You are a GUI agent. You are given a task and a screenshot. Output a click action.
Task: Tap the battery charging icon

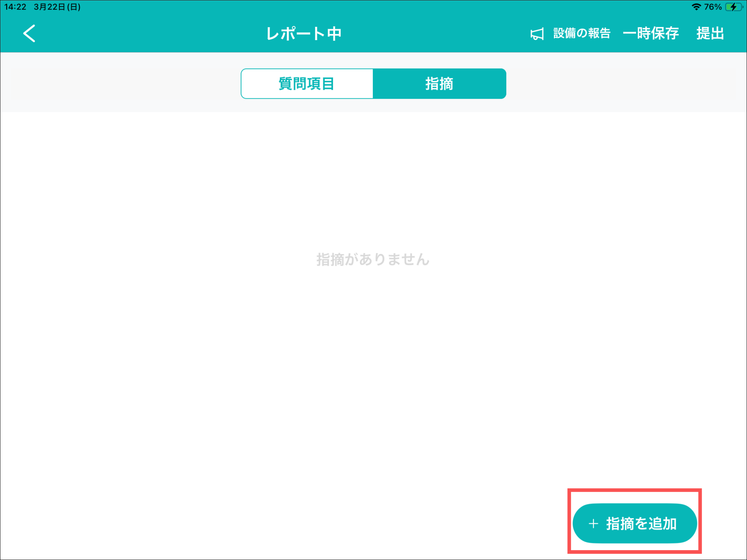pyautogui.click(x=734, y=7)
